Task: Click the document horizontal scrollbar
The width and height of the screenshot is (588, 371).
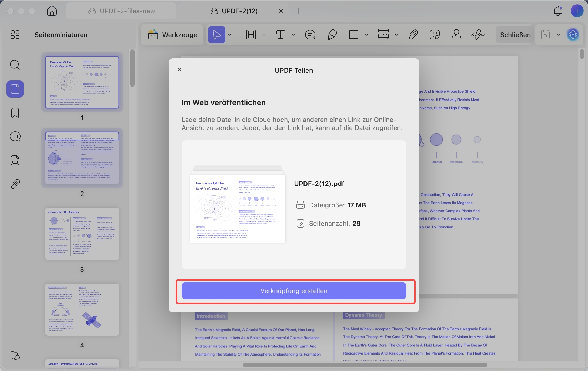Action: coord(365,365)
